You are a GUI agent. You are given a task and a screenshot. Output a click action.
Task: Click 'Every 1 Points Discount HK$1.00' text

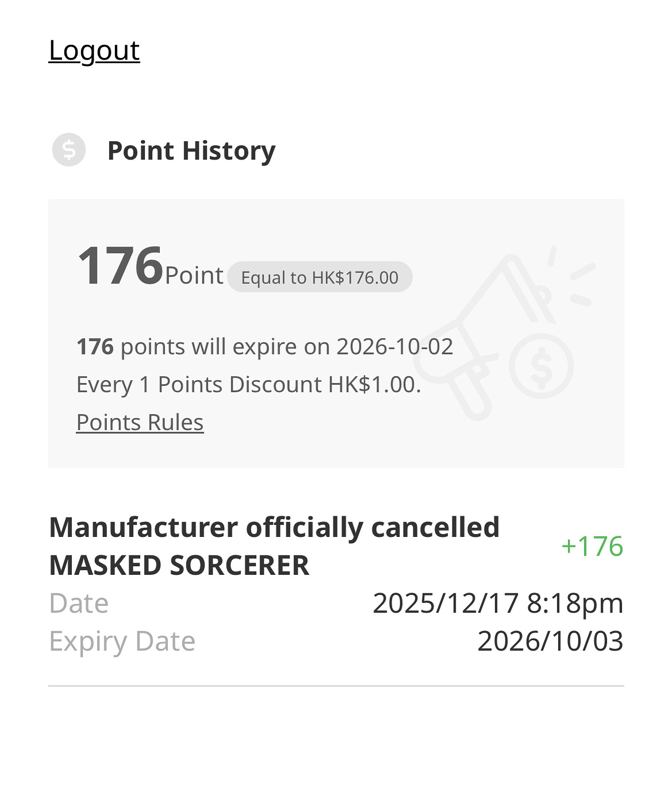tap(249, 385)
